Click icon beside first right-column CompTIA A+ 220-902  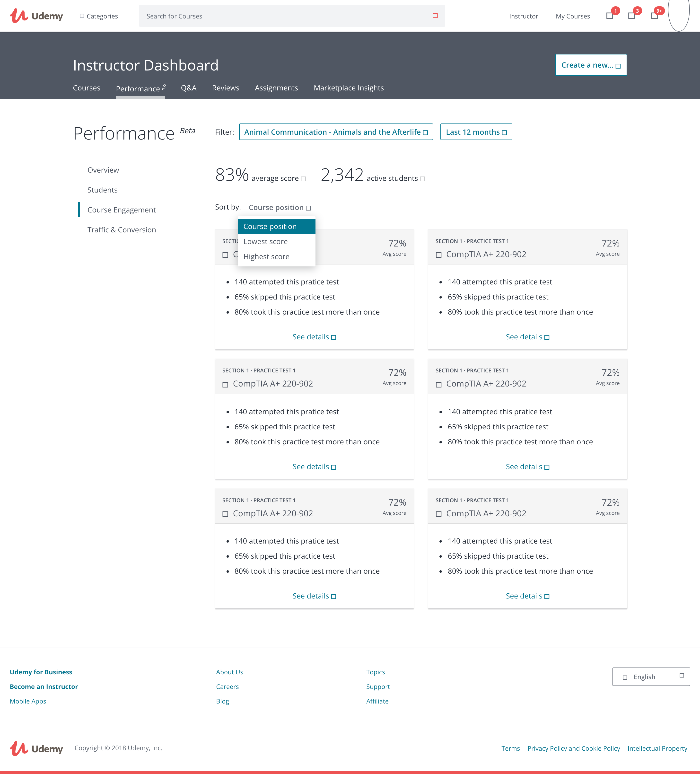point(439,255)
